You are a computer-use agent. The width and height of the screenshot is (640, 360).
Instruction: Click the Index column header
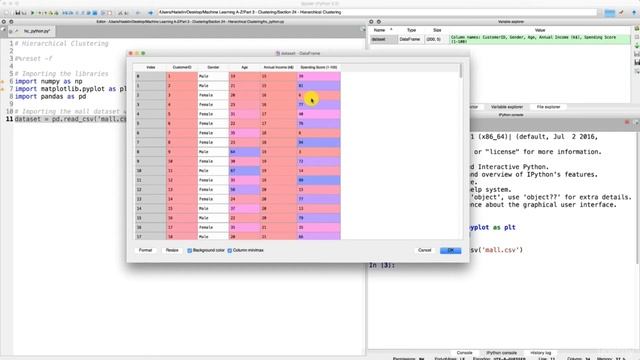click(x=151, y=67)
